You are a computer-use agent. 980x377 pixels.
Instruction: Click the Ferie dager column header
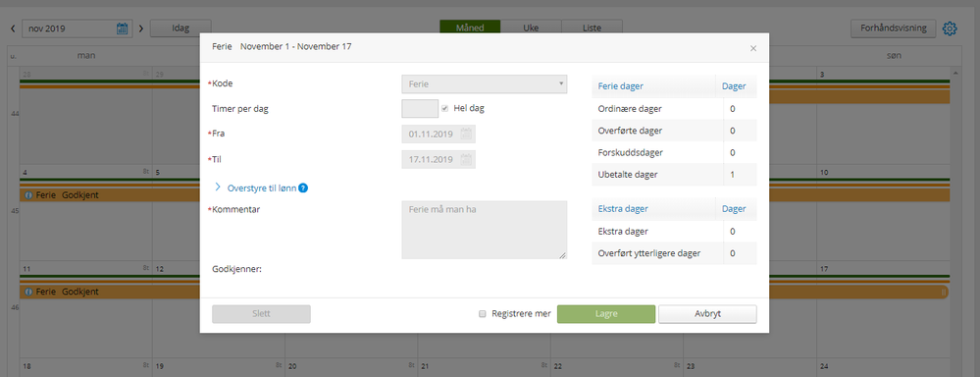point(653,86)
